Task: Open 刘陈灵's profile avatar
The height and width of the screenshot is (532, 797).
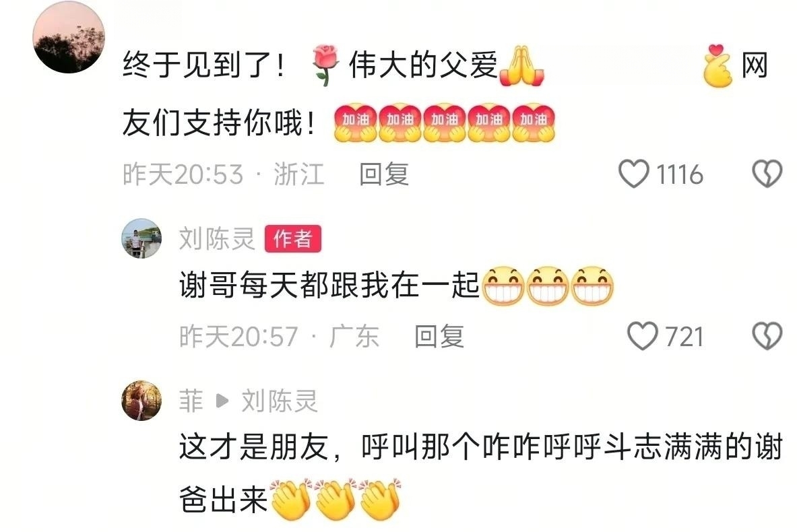Action: click(141, 238)
